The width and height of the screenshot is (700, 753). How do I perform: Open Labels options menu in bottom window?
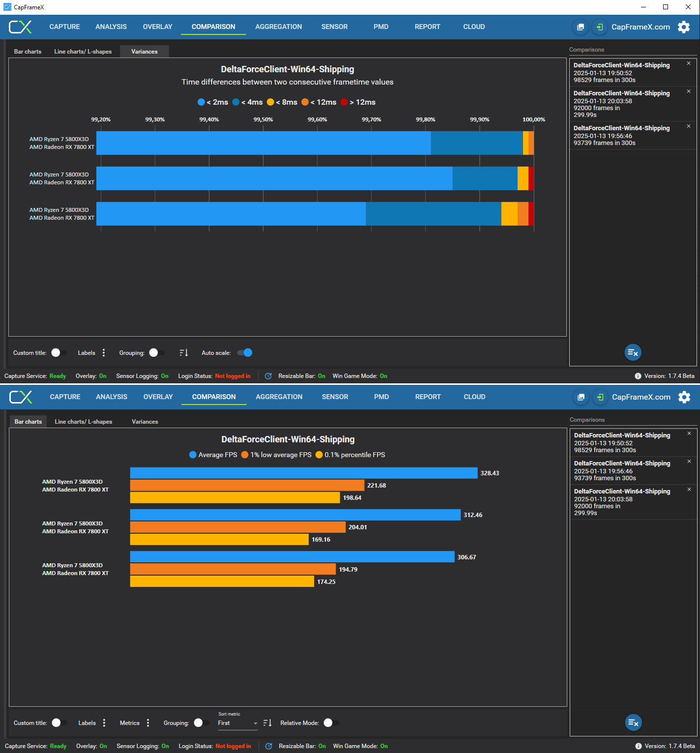click(x=104, y=723)
